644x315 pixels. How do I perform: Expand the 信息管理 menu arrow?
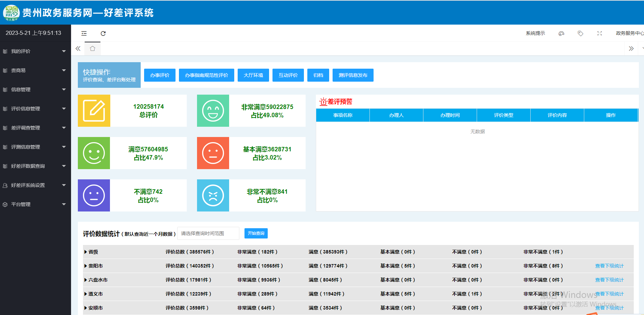click(x=64, y=90)
